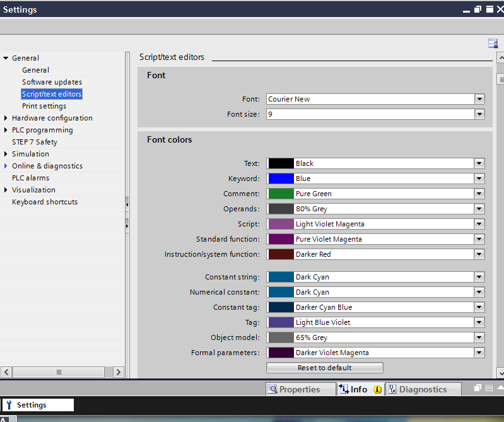Click the green Comment color swatch

click(x=281, y=194)
